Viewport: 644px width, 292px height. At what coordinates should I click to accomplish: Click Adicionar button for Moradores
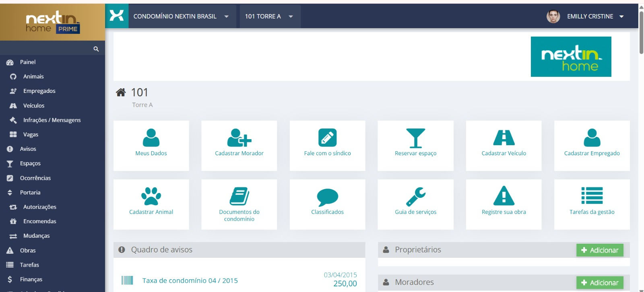(600, 283)
